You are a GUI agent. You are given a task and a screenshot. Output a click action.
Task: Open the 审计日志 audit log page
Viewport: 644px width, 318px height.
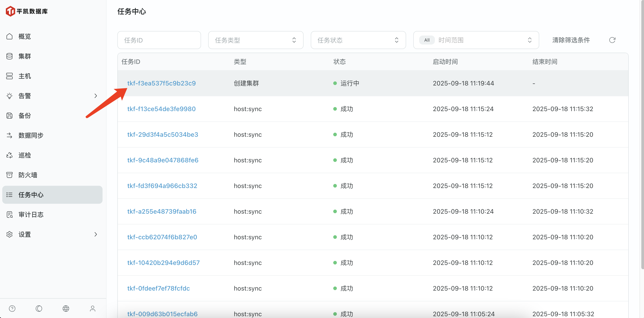pyautogui.click(x=31, y=215)
